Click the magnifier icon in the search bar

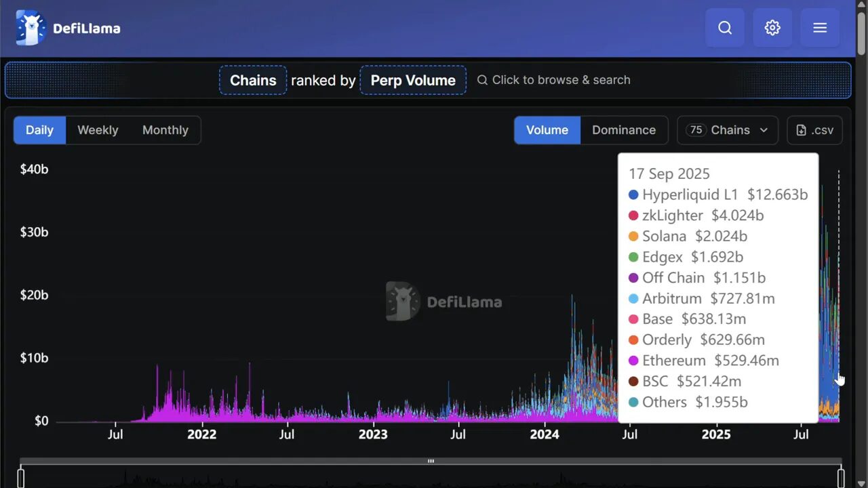(482, 79)
